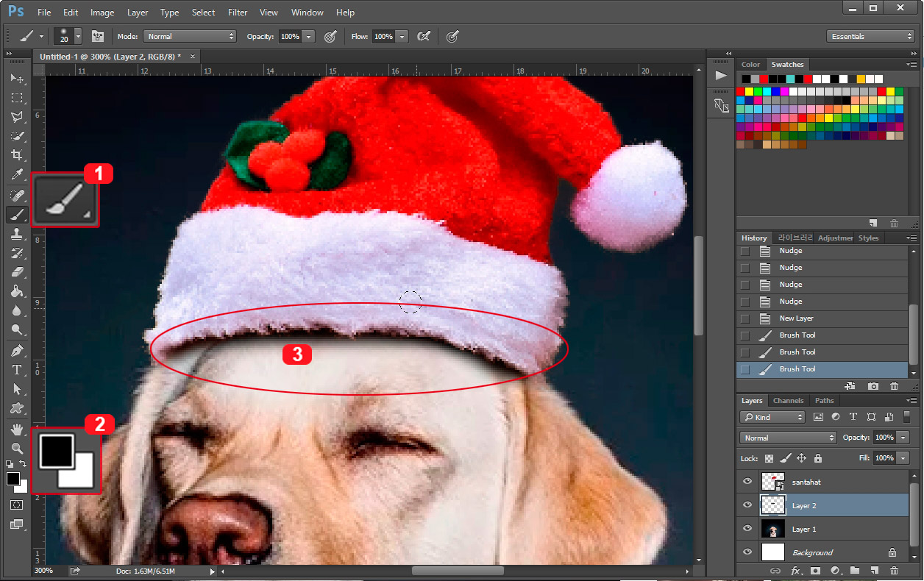Open the Select menu
This screenshot has width=924, height=581.
pyautogui.click(x=203, y=13)
